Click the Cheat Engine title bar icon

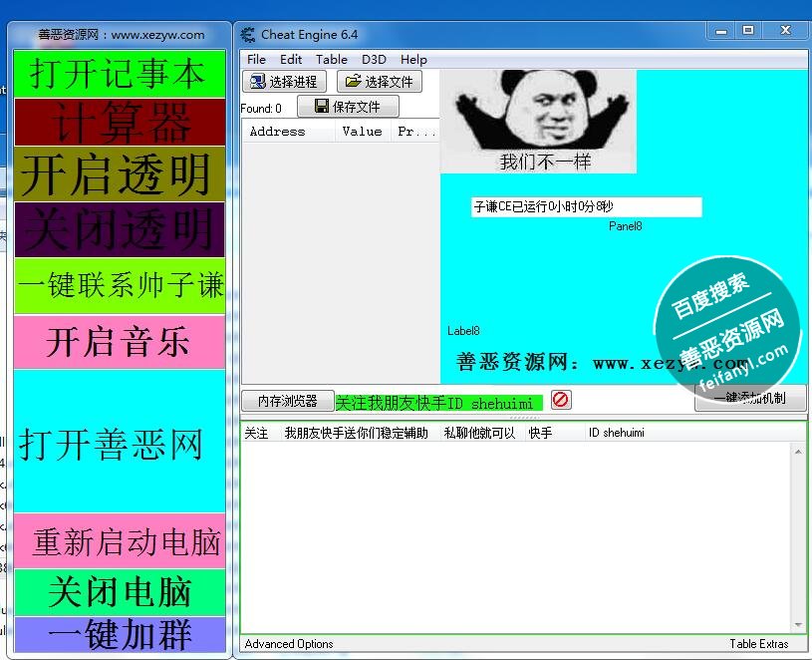point(249,35)
